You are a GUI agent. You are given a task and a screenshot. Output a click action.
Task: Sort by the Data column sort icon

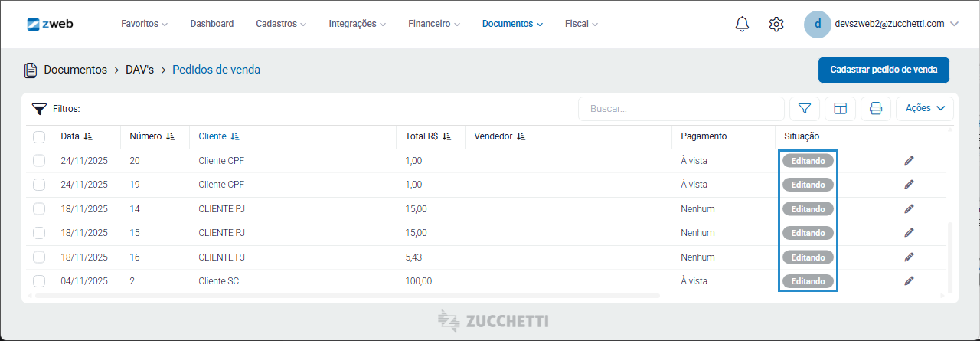pyautogui.click(x=88, y=136)
